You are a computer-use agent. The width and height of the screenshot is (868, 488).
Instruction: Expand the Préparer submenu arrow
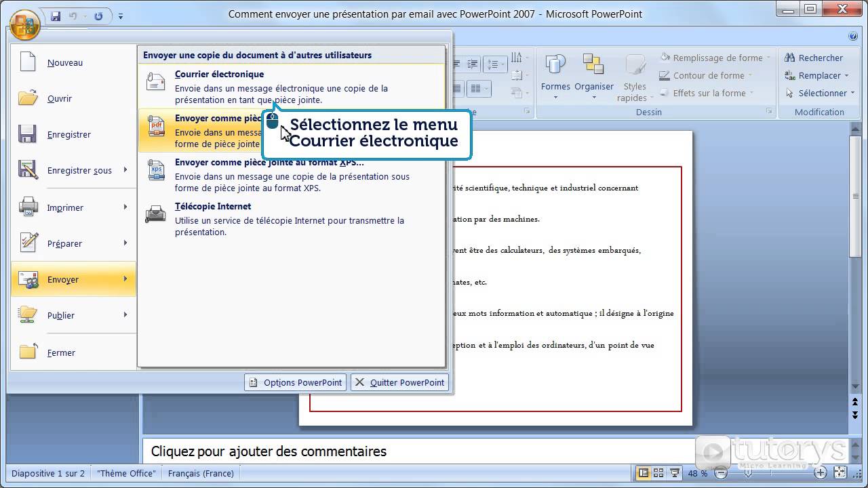coord(125,243)
